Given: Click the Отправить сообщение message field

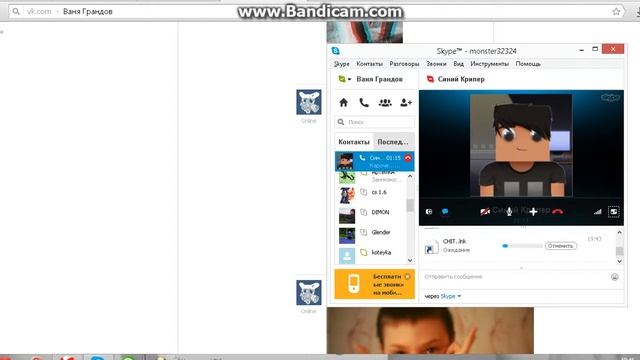Looking at the screenshot, I should coord(515,277).
